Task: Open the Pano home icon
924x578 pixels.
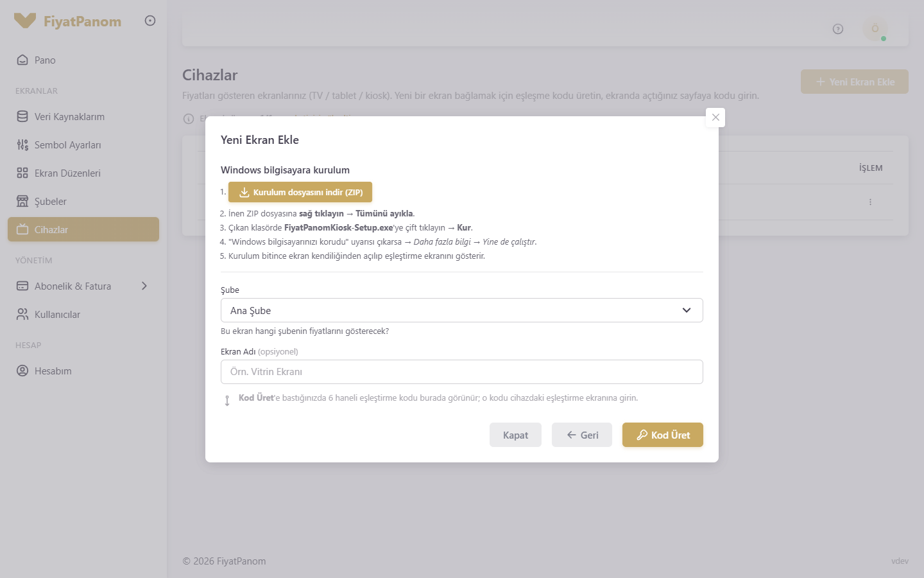Action: point(22,60)
